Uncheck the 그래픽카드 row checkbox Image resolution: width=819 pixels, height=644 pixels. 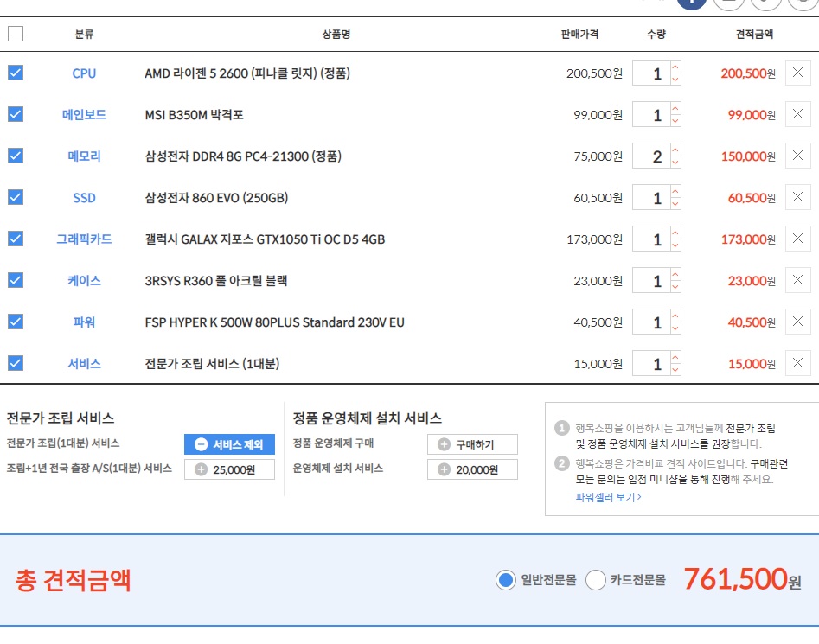click(16, 239)
